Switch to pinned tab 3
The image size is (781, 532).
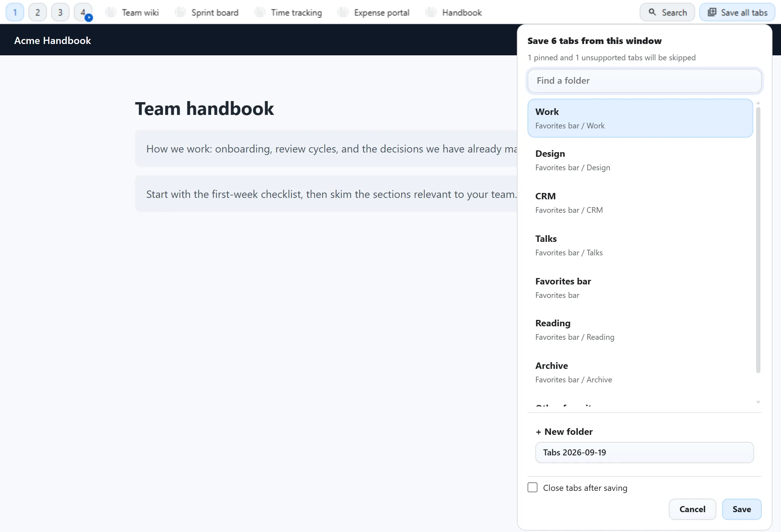60,12
